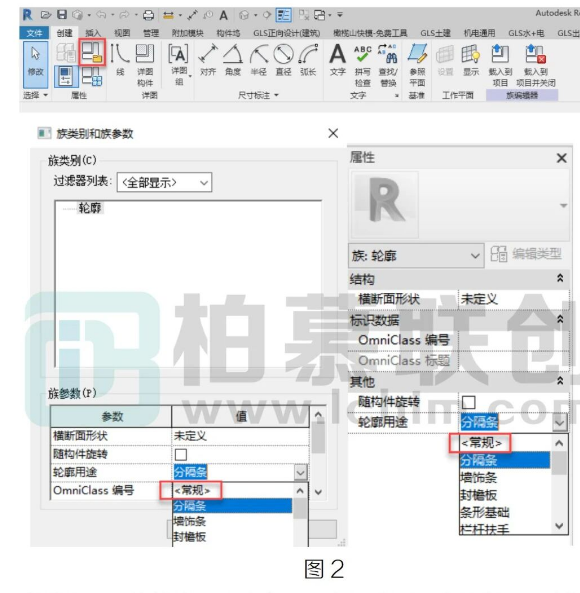Click 载入到项目 load into project
The height and width of the screenshot is (593, 580).
pyautogui.click(x=500, y=65)
